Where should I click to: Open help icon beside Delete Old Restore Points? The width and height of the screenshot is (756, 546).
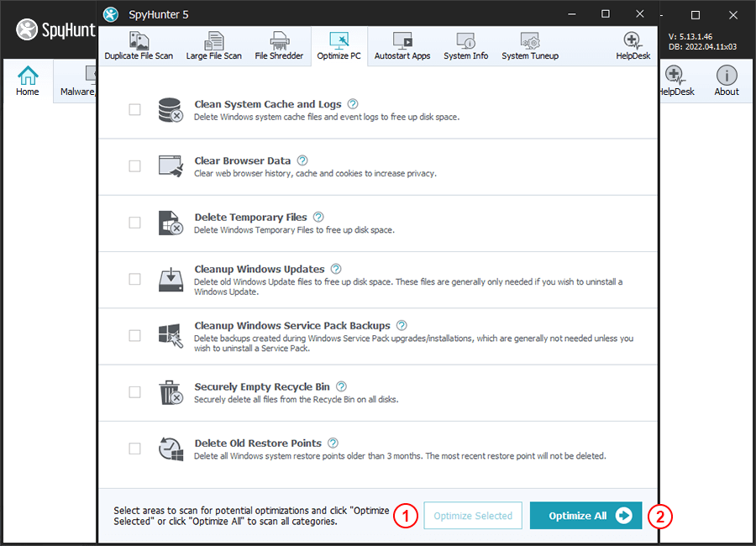click(333, 443)
